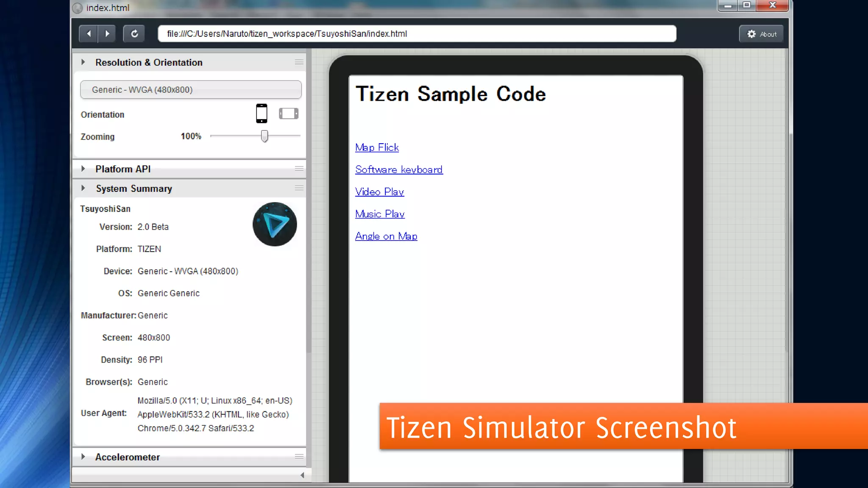
Task: Open the Generic WVGA device dropdown
Action: coord(191,90)
